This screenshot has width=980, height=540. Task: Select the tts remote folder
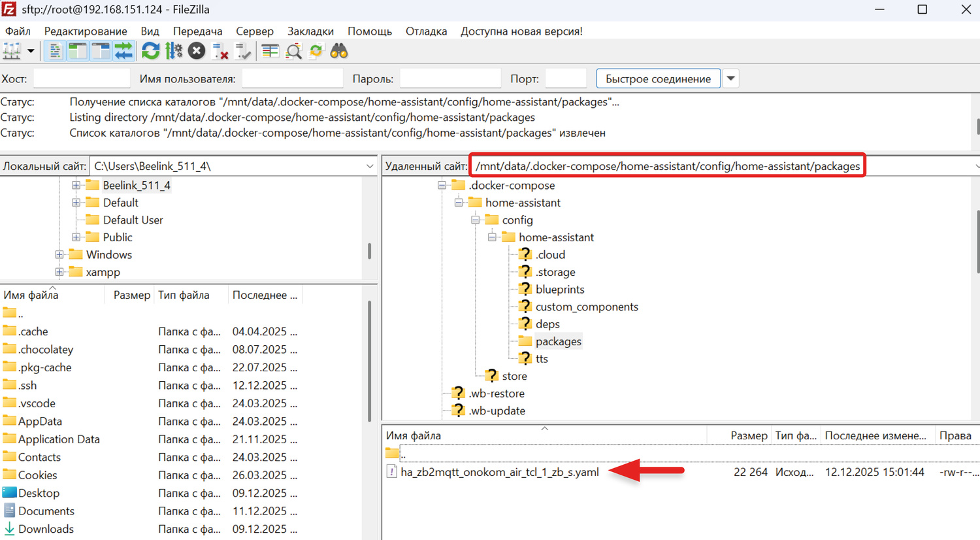[542, 358]
